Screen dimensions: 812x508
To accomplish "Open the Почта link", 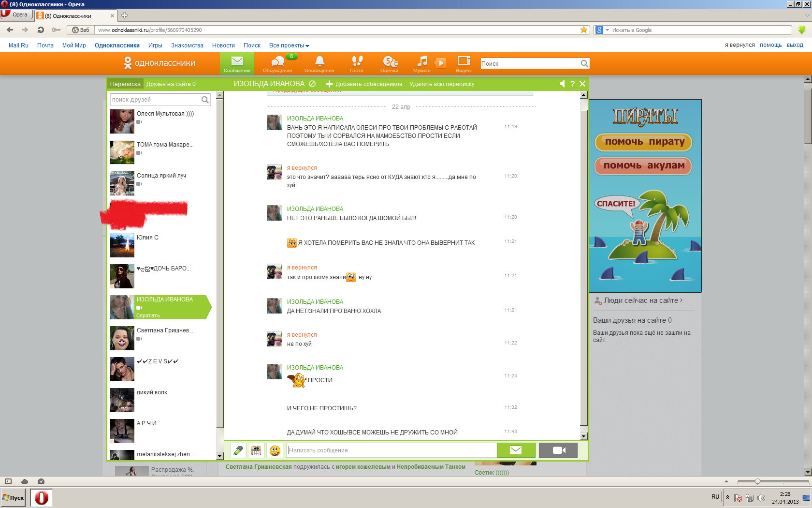I will click(x=45, y=45).
